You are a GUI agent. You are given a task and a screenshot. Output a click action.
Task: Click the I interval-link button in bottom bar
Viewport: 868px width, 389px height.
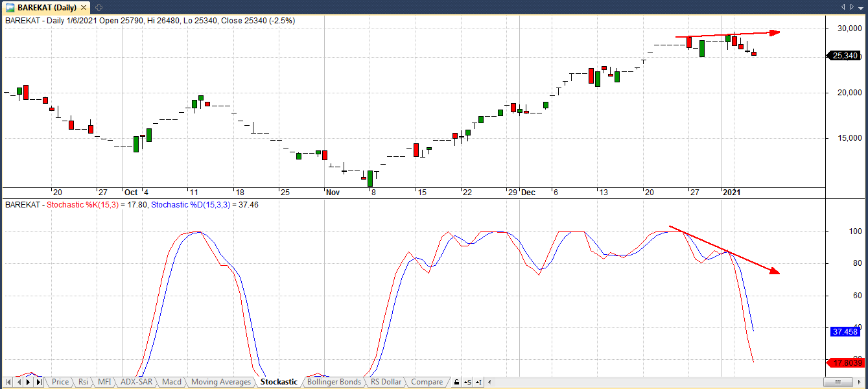pyautogui.click(x=478, y=383)
